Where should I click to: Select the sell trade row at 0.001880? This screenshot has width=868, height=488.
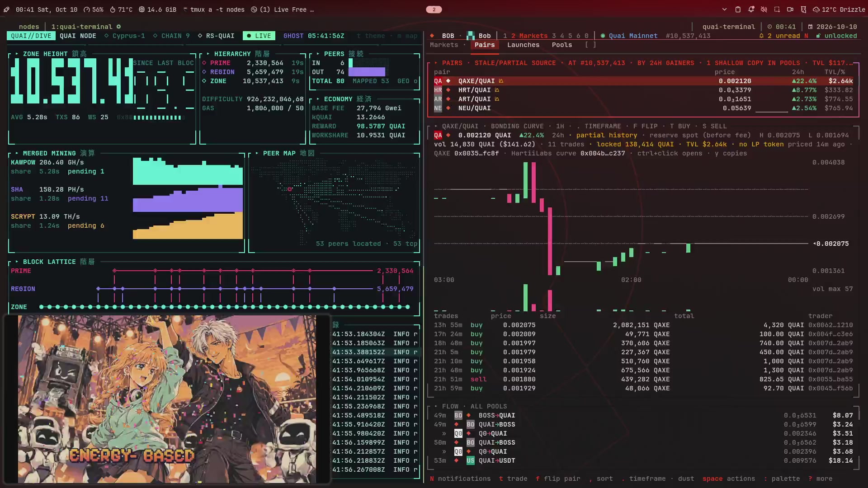point(643,379)
